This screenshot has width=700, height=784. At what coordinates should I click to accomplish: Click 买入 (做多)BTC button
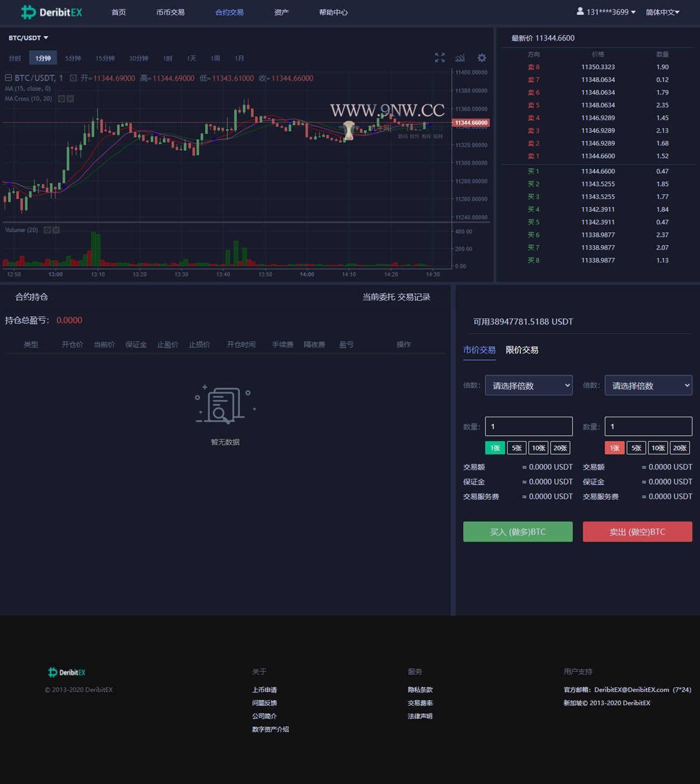pos(517,531)
